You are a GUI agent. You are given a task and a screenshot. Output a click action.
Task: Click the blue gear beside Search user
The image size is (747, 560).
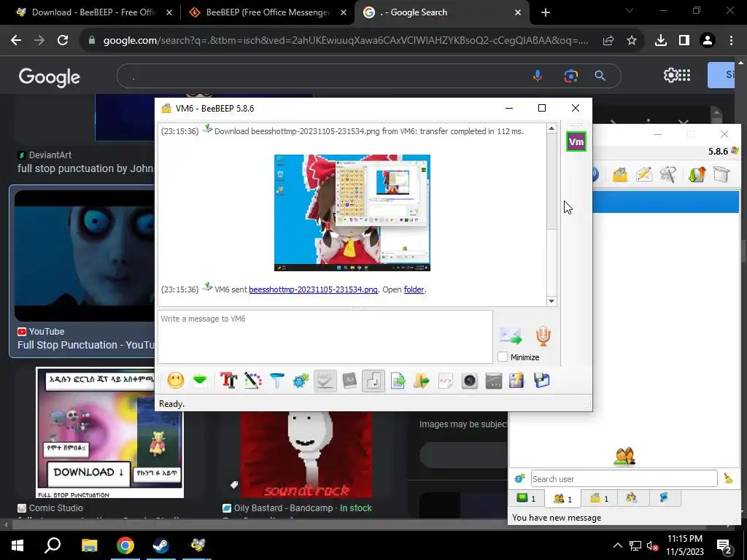pyautogui.click(x=519, y=478)
